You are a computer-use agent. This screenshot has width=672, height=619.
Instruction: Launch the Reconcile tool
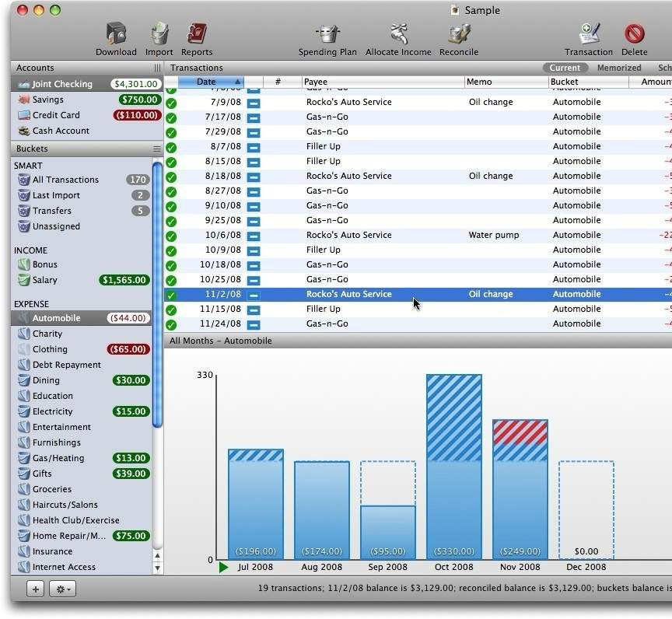[x=459, y=35]
